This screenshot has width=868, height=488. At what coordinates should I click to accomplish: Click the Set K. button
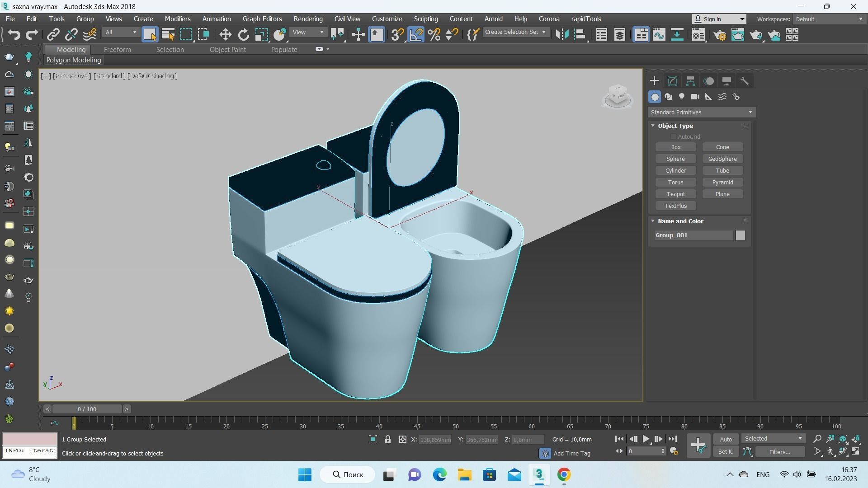click(x=726, y=452)
